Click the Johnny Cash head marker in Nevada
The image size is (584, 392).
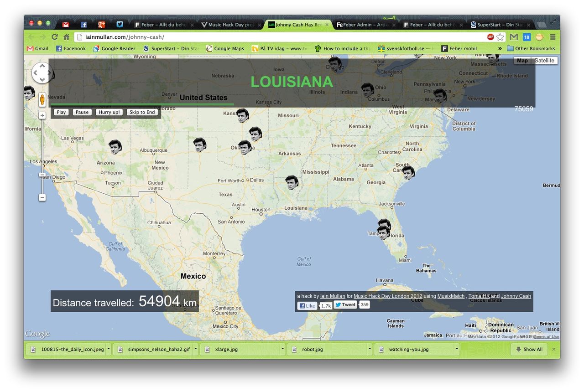click(x=29, y=93)
